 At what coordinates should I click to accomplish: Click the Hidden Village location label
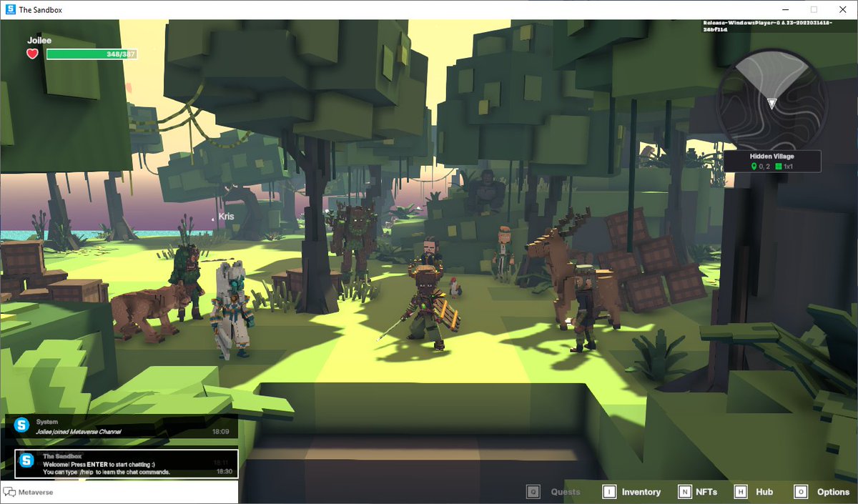771,157
